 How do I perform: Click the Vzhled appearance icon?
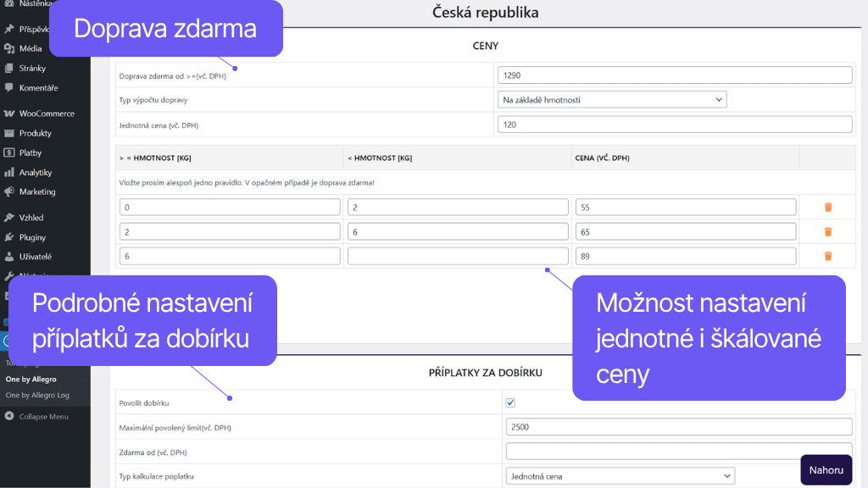[x=8, y=218]
